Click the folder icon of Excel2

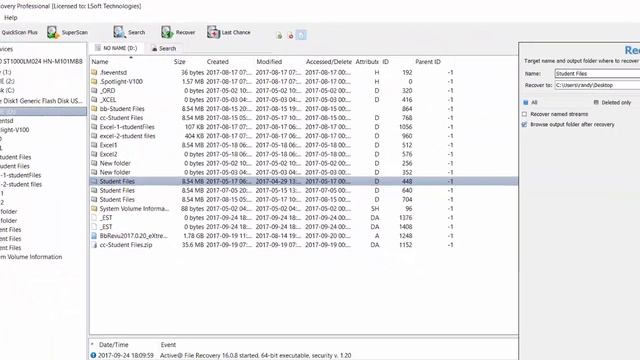[94, 154]
